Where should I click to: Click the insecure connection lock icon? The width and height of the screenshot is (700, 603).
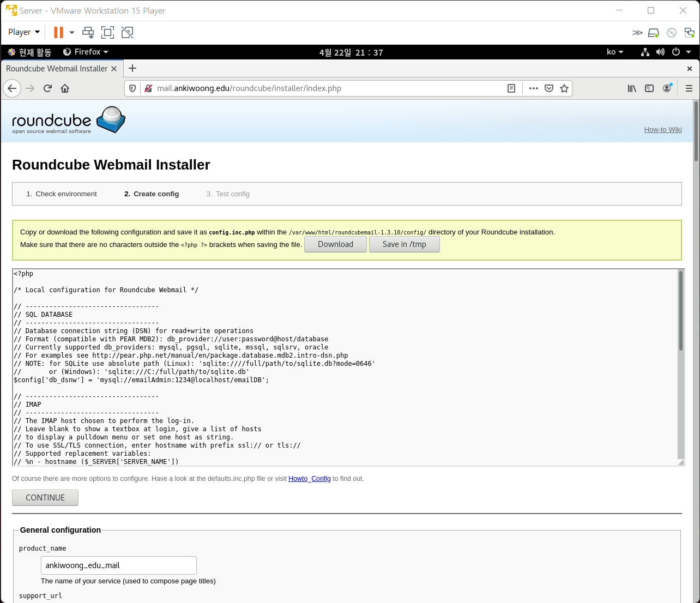(x=148, y=88)
